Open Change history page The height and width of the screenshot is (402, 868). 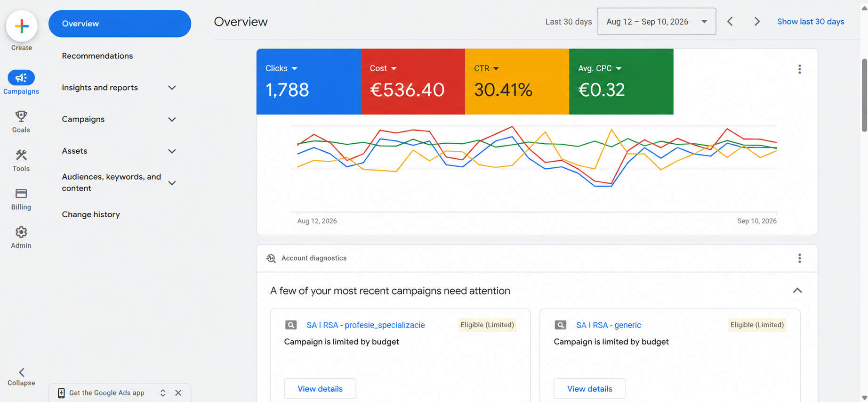[x=91, y=214]
